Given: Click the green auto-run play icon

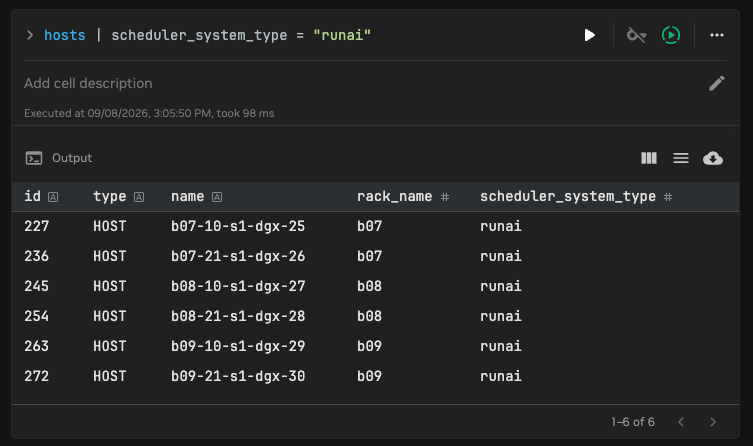Looking at the screenshot, I should 671,35.
